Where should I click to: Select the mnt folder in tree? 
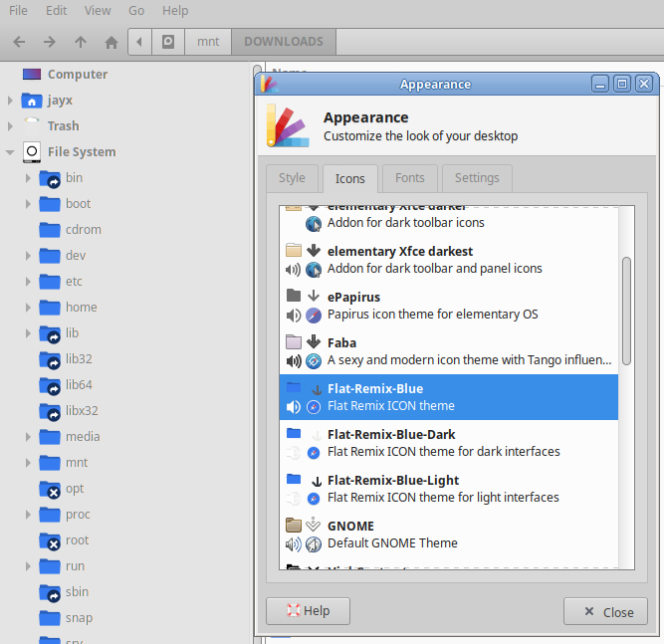pyautogui.click(x=77, y=463)
